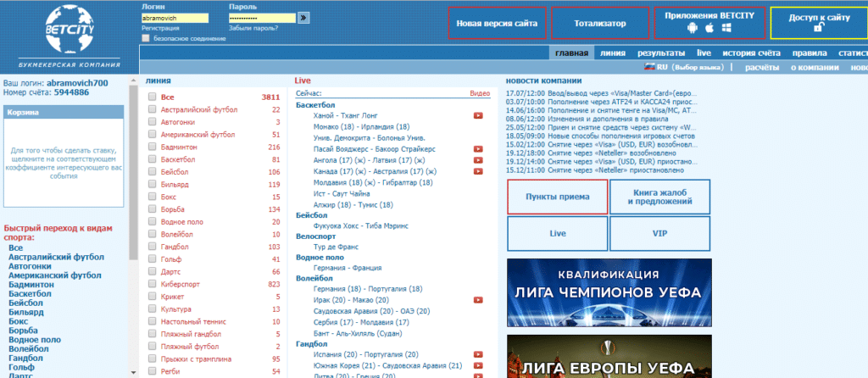Focus the Логин input field
This screenshot has width=868, height=378.
pyautogui.click(x=175, y=18)
